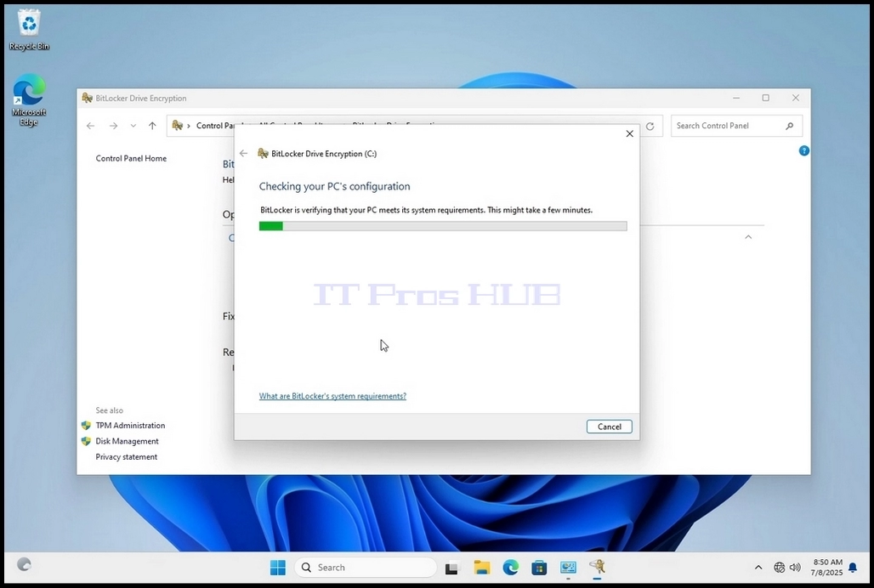Open widgets icon on taskbar left
874x588 pixels.
(24, 564)
